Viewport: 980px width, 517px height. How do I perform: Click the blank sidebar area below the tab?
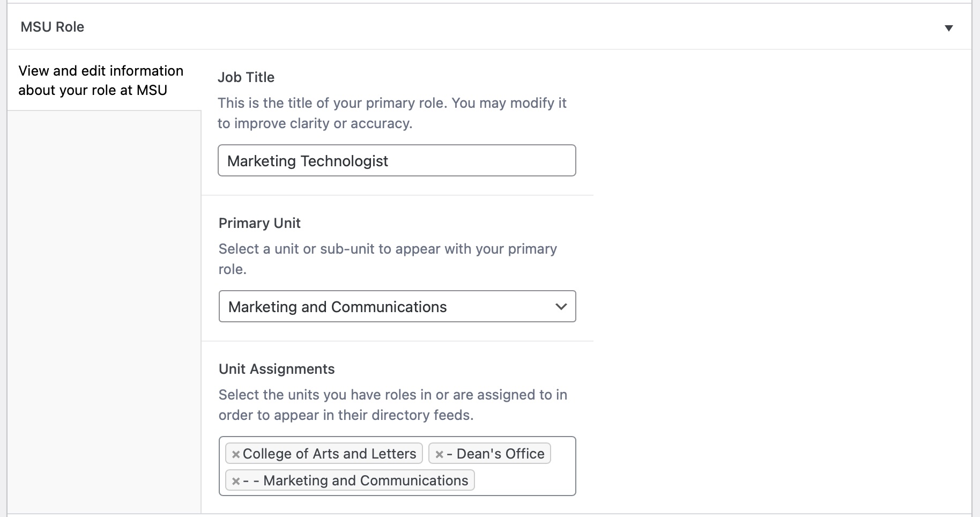104,311
